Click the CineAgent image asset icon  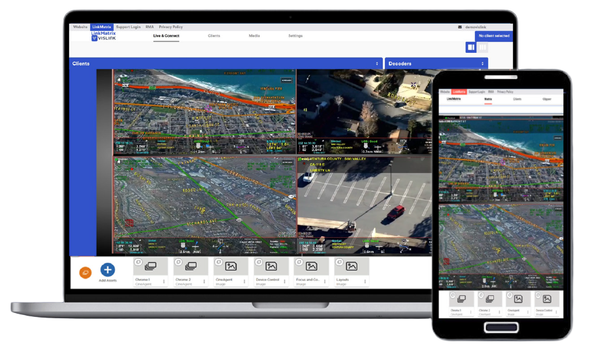(x=231, y=267)
